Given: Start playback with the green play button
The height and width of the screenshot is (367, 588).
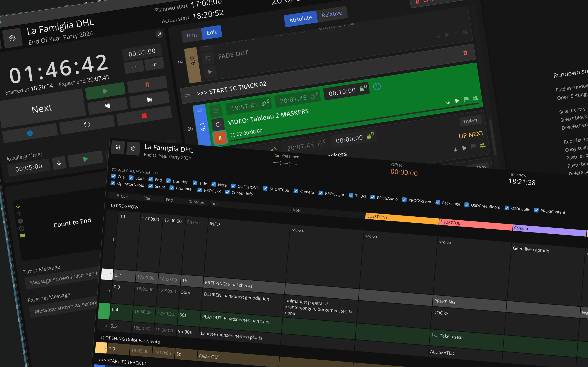Looking at the screenshot, I should (105, 91).
